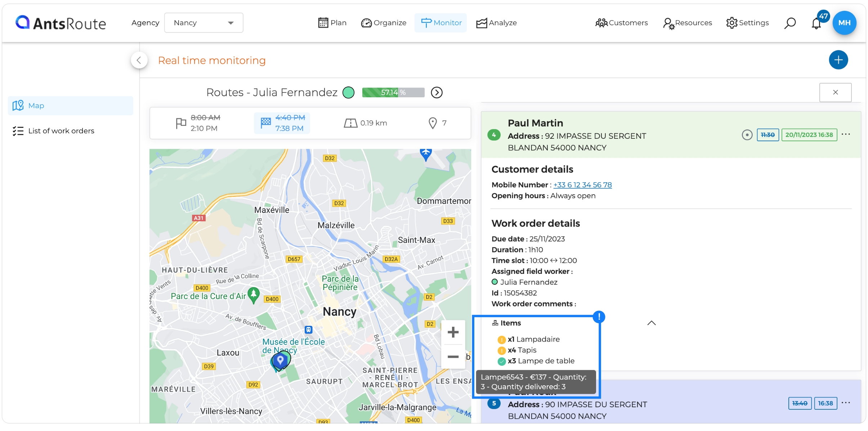Viewport: 868px width, 431px height.
Task: Click the x1 Lampadaire item
Action: [533, 339]
